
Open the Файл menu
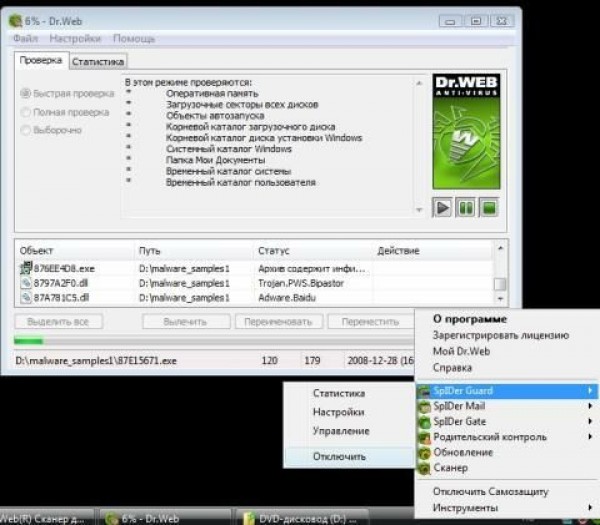(25, 39)
